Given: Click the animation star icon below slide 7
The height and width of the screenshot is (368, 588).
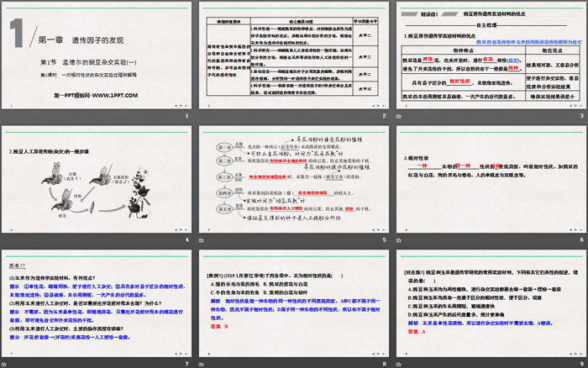Looking at the screenshot, I should 7,362.
